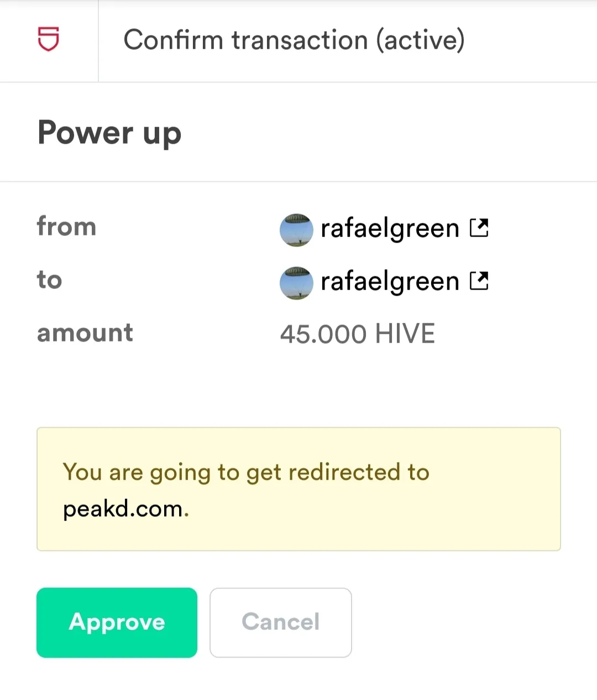Click the recipient's parachute avatar in to row
597x700 pixels.
coord(297,283)
